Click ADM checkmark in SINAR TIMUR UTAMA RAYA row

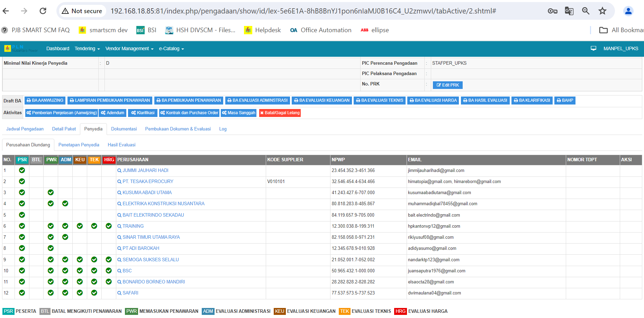click(65, 237)
